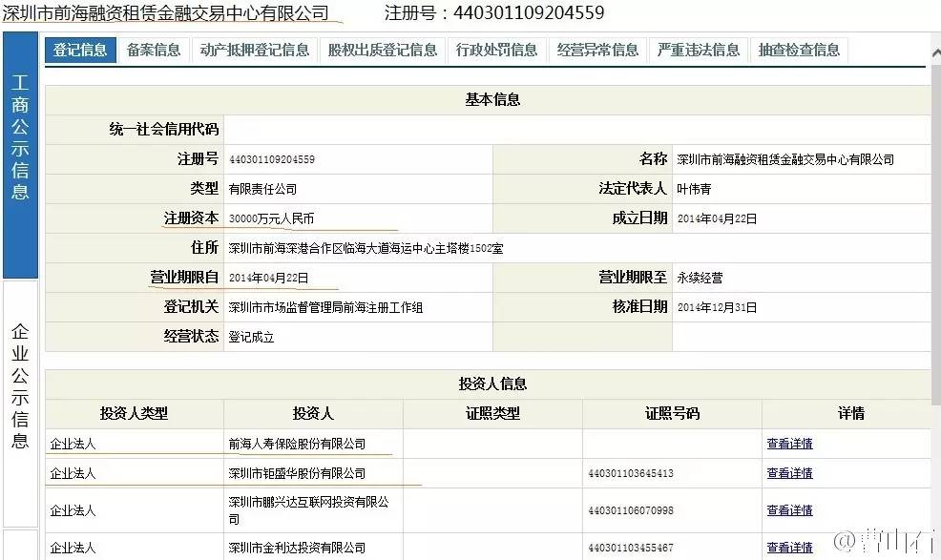Go to the 行政处罚信息 tab
The height and width of the screenshot is (560, 941).
click(496, 50)
